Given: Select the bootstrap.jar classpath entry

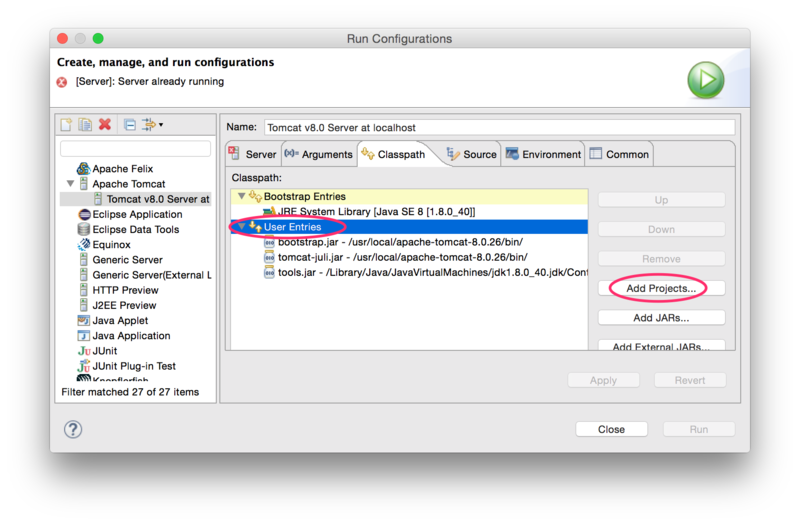Looking at the screenshot, I should coord(409,242).
